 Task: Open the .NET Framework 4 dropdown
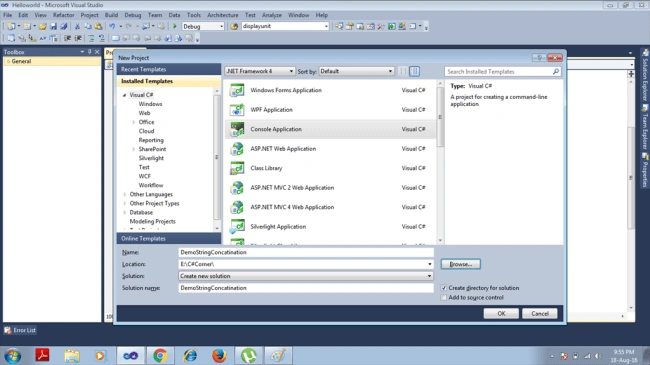click(x=291, y=71)
